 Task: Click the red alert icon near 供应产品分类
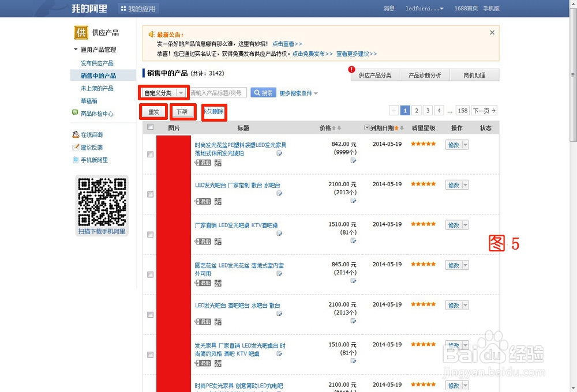[352, 69]
